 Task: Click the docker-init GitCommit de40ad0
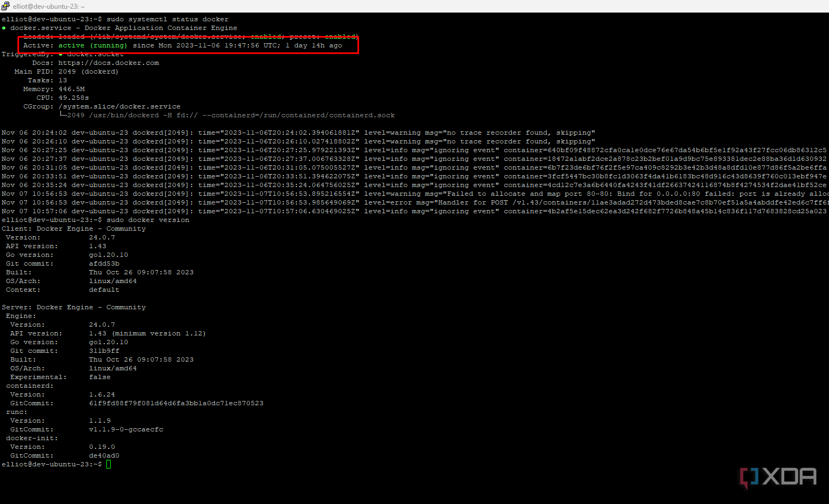click(x=104, y=455)
